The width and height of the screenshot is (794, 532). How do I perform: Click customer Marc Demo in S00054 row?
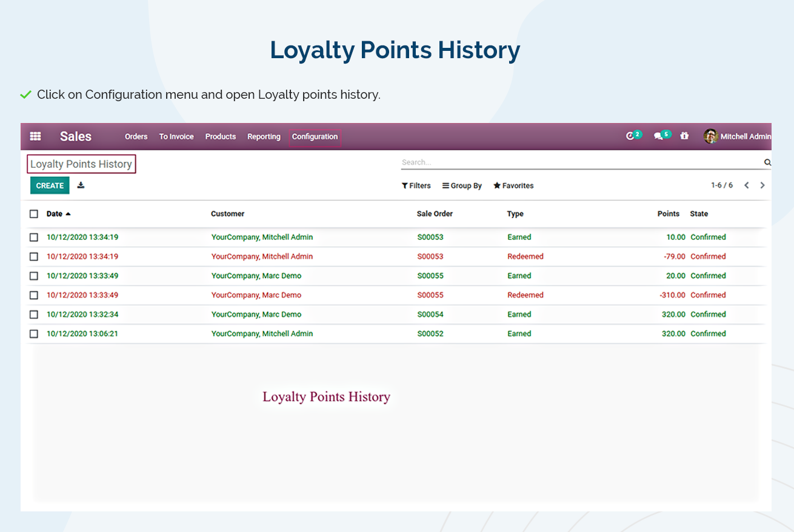tap(256, 314)
